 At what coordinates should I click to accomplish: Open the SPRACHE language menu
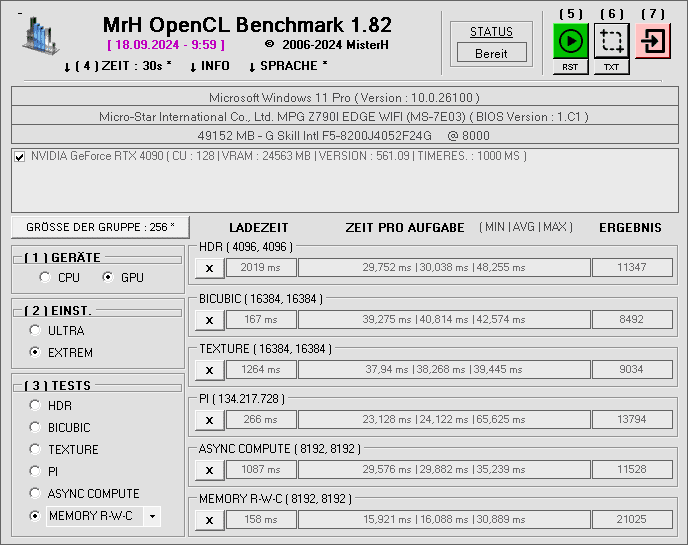[x=288, y=66]
